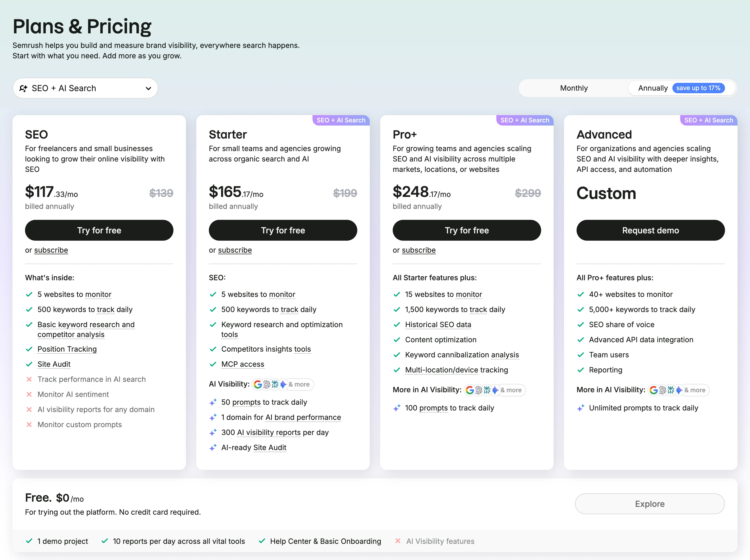
Task: Click Google icon in Advanced AI Visibility
Action: [654, 390]
